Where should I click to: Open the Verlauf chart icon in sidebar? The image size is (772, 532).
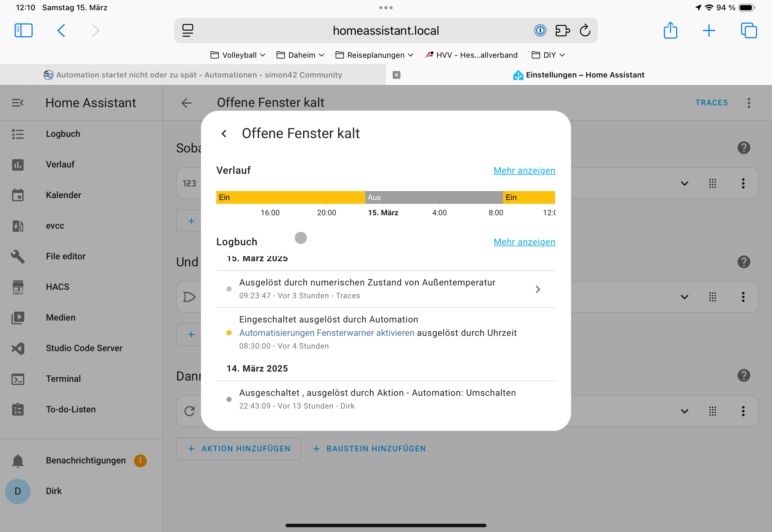[18, 165]
